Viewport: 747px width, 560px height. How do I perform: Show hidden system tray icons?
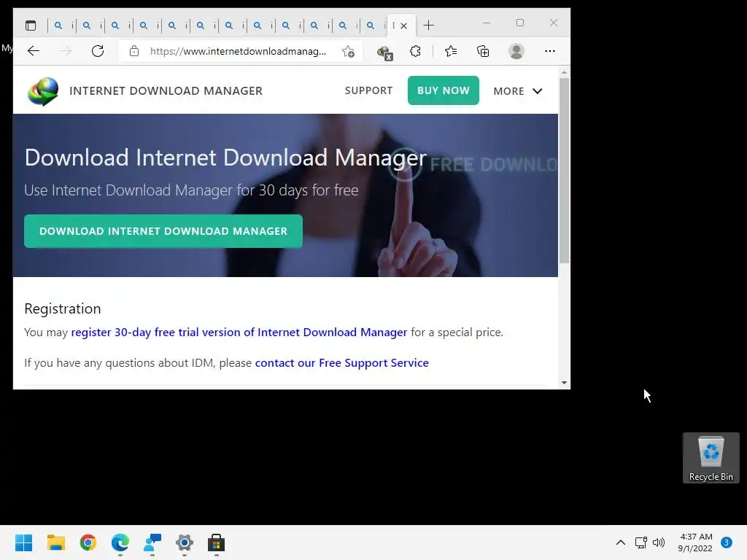(621, 542)
